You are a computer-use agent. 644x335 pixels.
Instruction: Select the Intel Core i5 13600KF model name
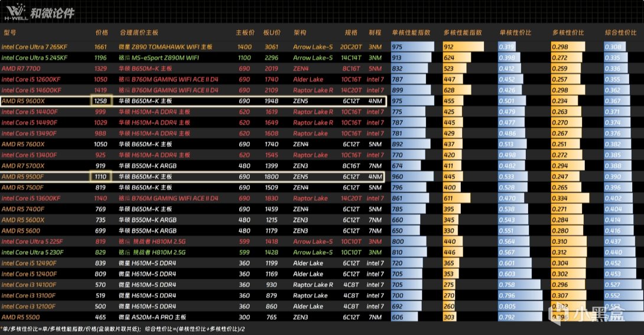[31, 199]
